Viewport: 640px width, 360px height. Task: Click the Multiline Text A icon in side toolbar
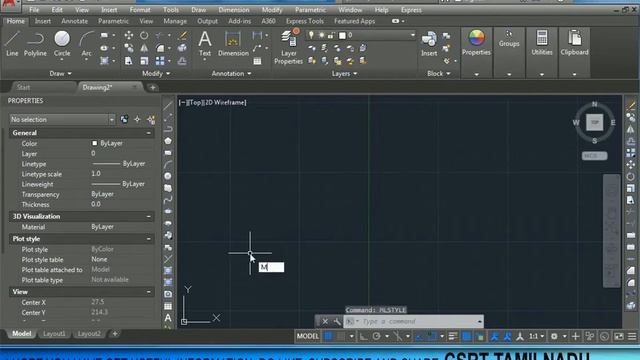168,318
